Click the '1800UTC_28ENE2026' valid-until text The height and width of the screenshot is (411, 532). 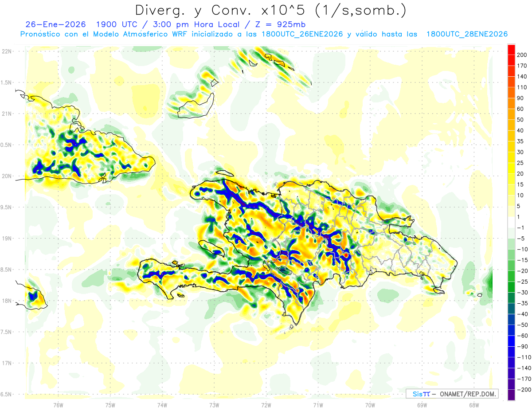[467, 34]
